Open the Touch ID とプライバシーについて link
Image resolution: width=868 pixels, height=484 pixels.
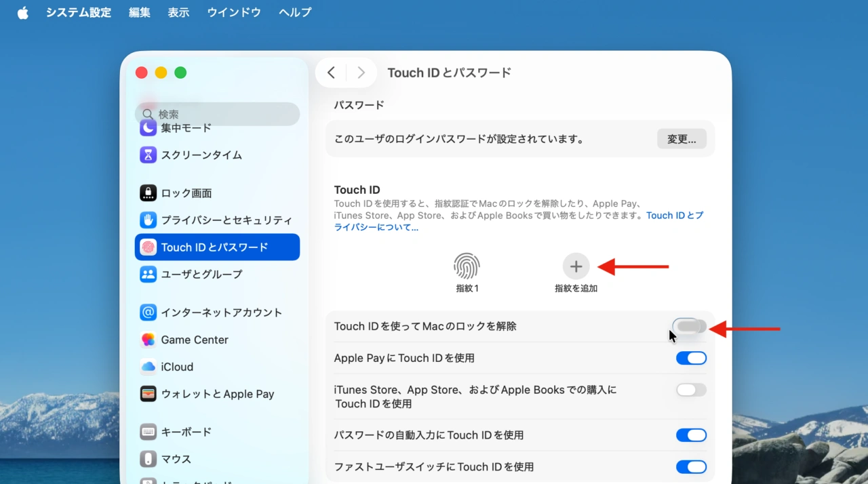[x=674, y=215]
